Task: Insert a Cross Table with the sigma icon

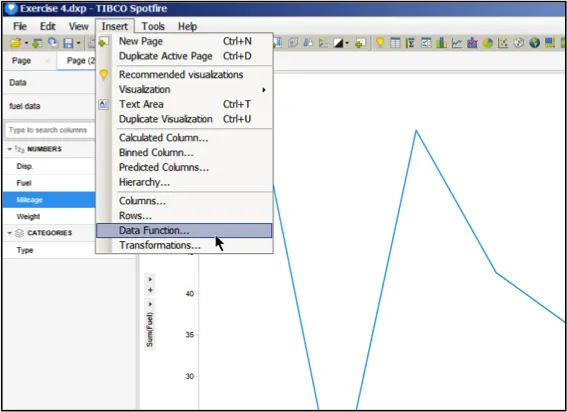Action: point(410,43)
